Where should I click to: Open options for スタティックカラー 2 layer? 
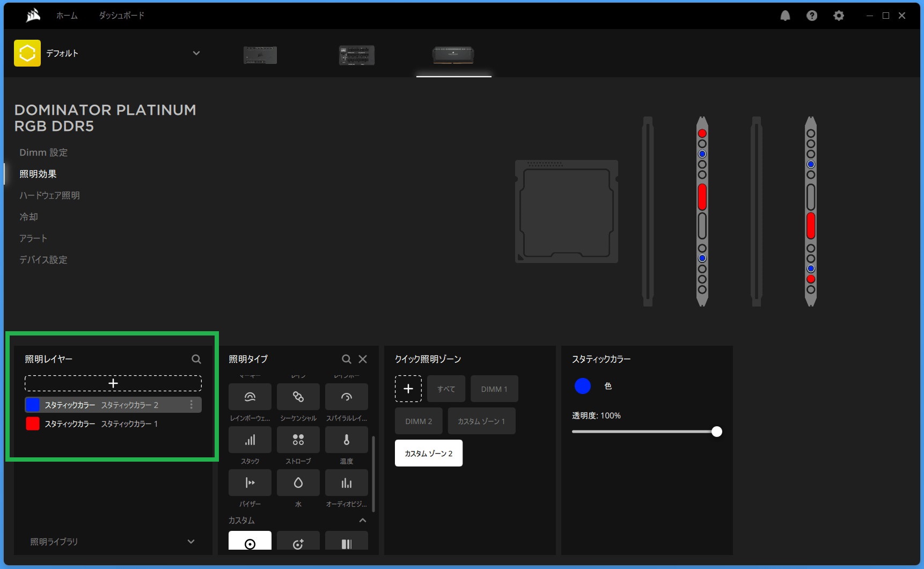pos(192,405)
